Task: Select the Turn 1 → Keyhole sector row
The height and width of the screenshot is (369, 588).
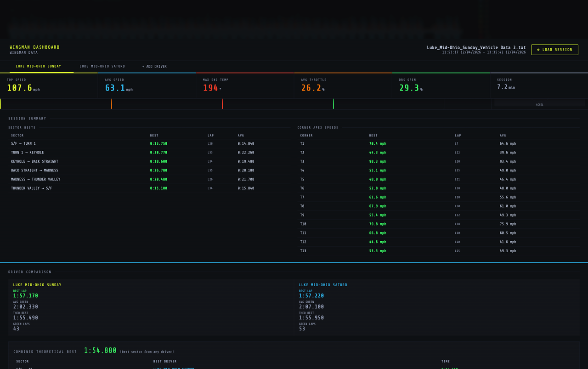Action: coord(149,153)
